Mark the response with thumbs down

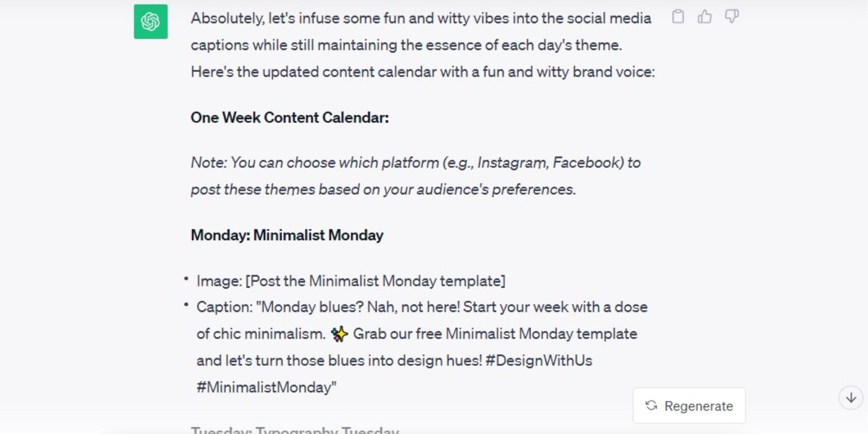tap(732, 17)
